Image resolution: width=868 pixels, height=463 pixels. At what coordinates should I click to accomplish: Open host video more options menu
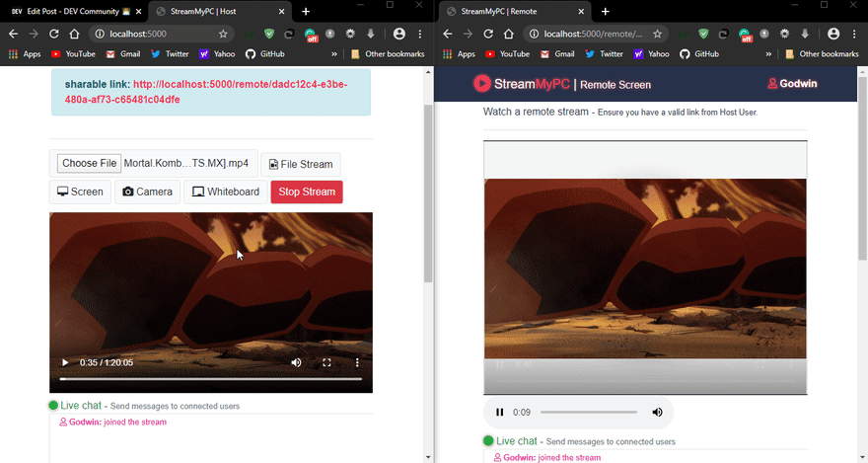[x=357, y=362]
